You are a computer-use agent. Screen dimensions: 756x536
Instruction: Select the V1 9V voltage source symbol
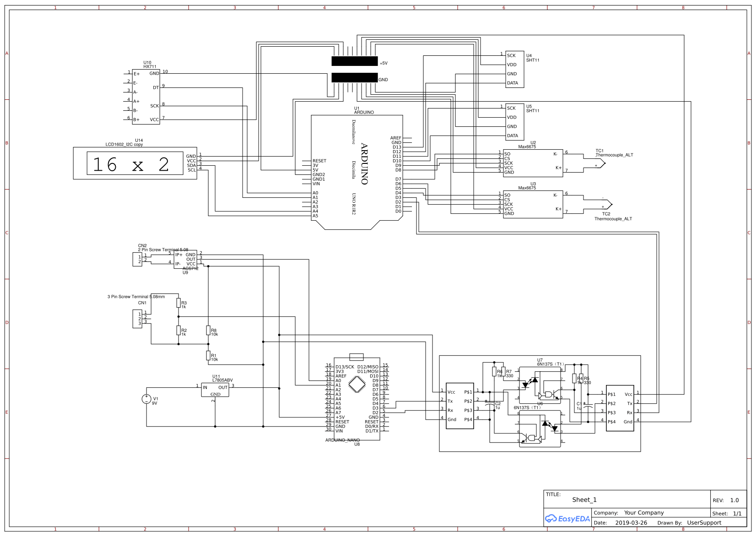point(146,399)
